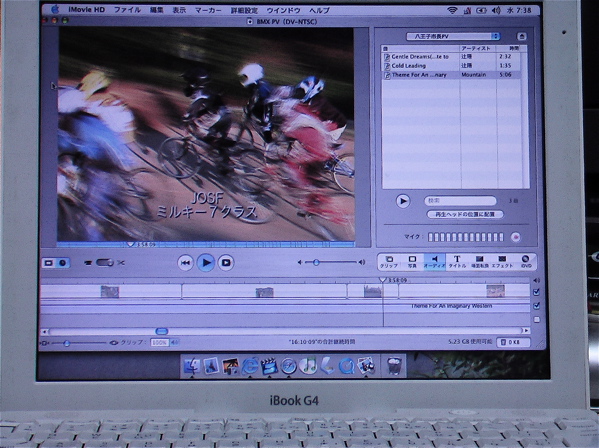Open the 八王子市長PV playlist dropdown
Image resolution: width=599 pixels, height=448 pixels.
tap(453, 36)
